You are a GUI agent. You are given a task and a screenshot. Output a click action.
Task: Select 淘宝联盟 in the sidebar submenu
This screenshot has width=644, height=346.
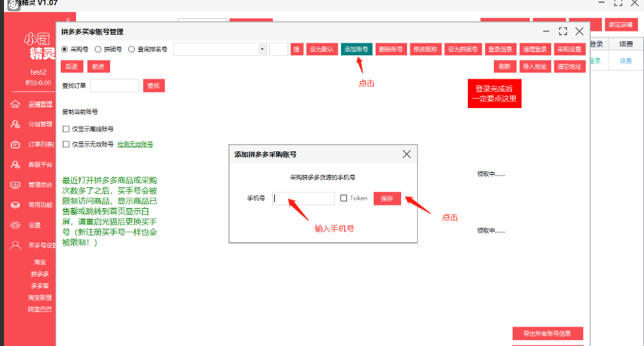pyautogui.click(x=40, y=297)
